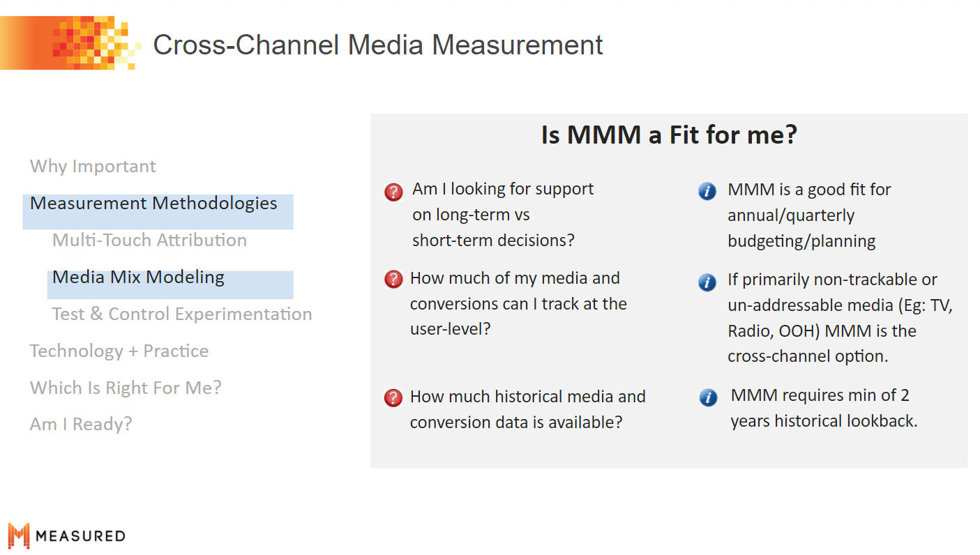980x555 pixels.
Task: Open the Why Important section
Action: click(x=93, y=167)
